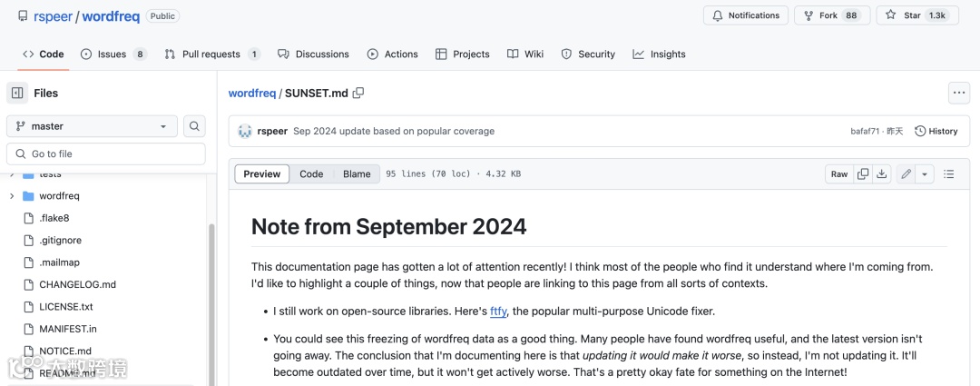
Task: Open the Issues tab
Action: click(113, 54)
